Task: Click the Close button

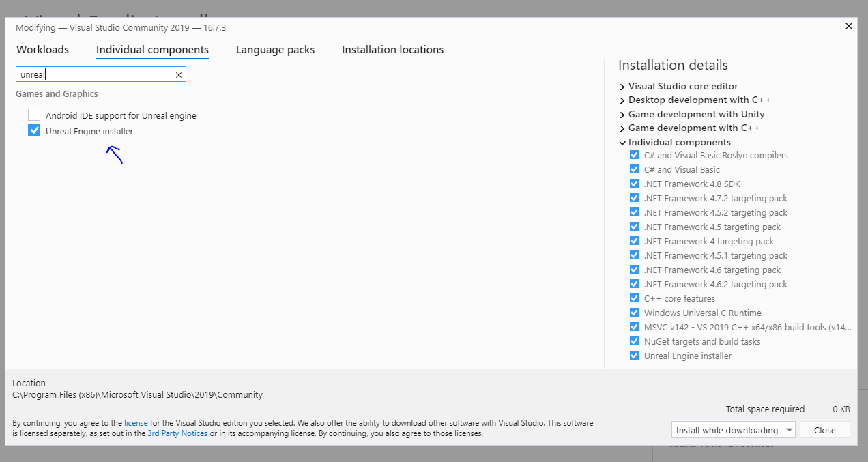Action: point(825,430)
